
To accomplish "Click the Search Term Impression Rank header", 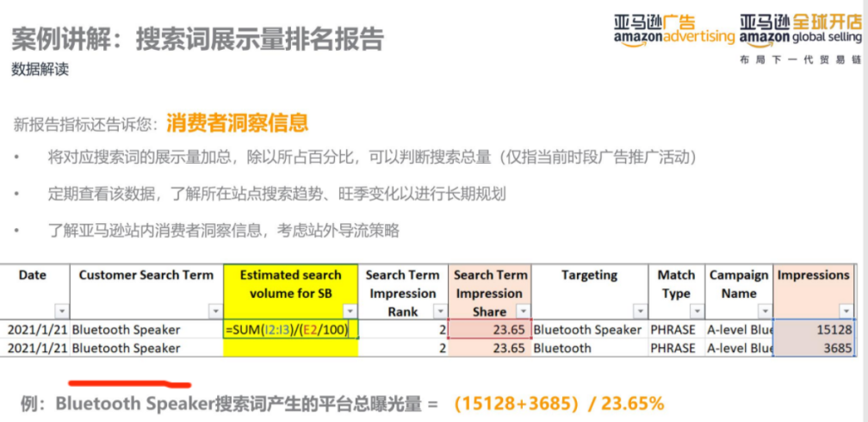I will pyautogui.click(x=403, y=291).
